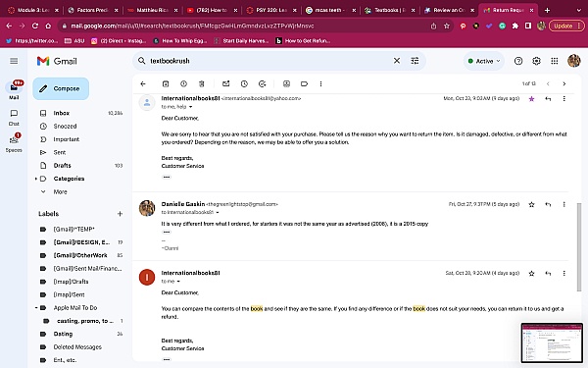
Task: Apply a label to conversation
Action: (304, 83)
